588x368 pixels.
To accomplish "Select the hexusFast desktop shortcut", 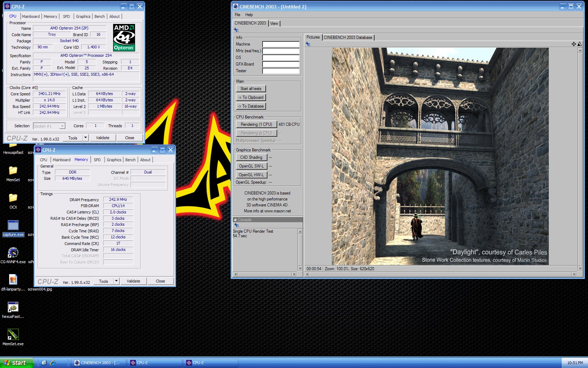I will (x=13, y=310).
